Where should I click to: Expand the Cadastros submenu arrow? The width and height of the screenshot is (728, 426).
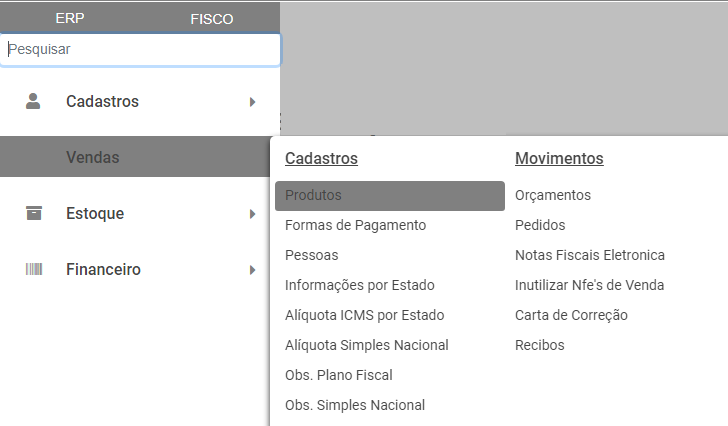click(x=253, y=101)
